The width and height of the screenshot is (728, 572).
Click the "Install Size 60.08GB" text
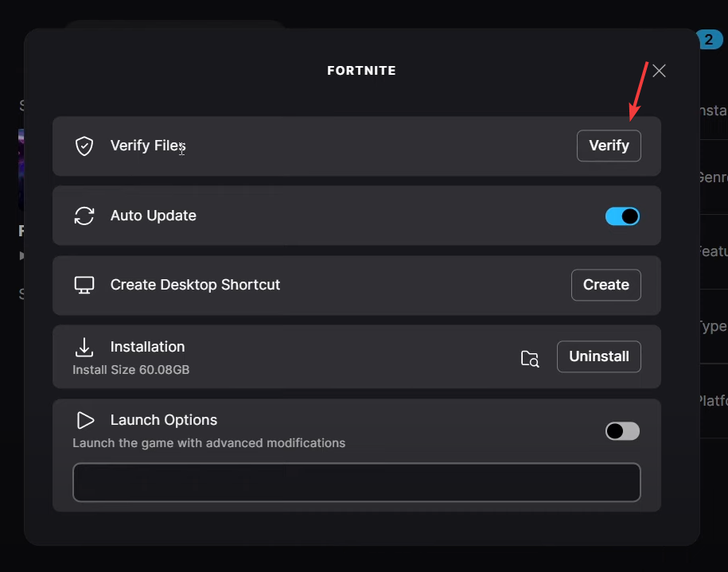[x=131, y=370]
